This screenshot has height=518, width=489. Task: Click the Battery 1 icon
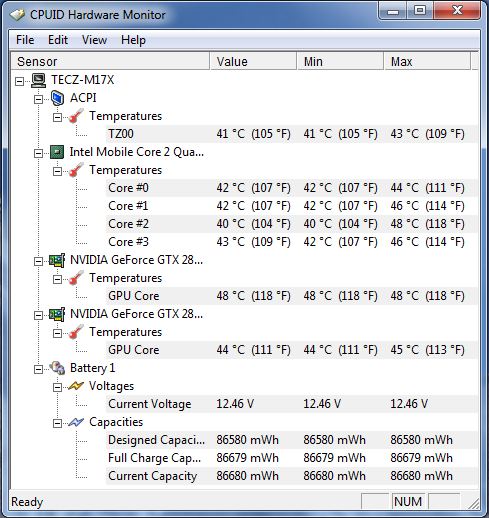(x=57, y=368)
